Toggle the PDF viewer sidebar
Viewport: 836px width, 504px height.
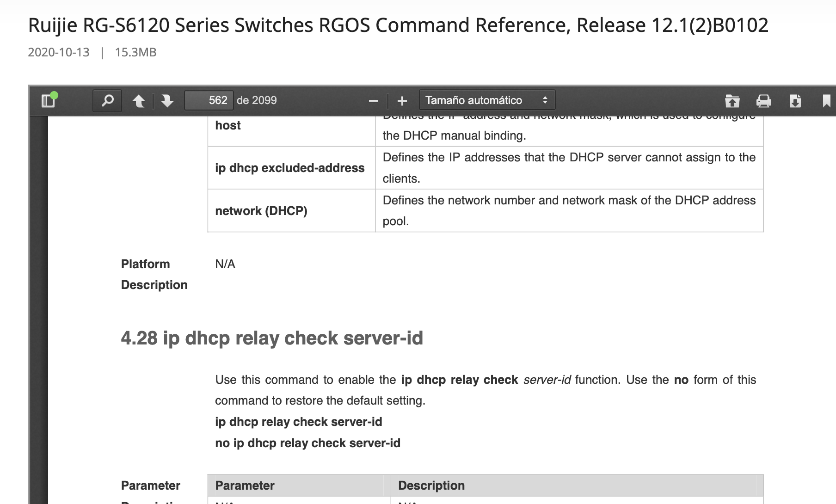pyautogui.click(x=49, y=100)
